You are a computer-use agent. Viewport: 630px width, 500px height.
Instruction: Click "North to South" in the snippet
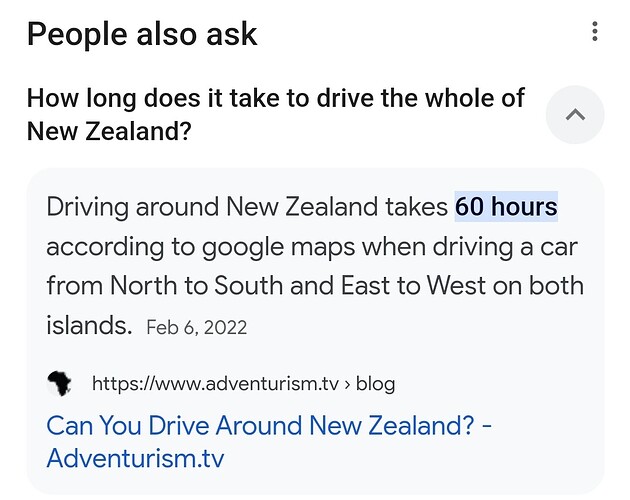[x=196, y=285]
